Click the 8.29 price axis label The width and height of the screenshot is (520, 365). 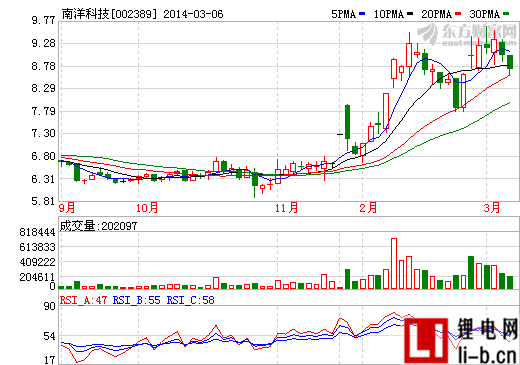click(43, 89)
